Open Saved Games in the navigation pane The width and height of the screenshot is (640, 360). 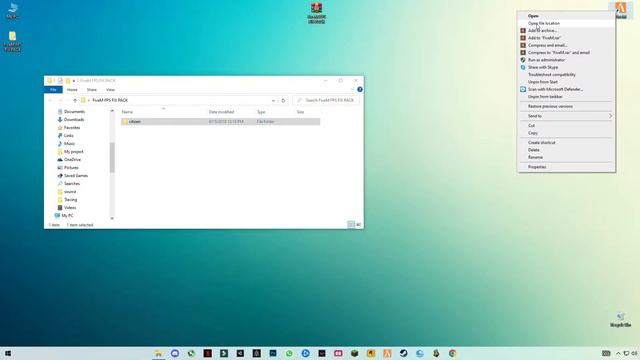pos(73,176)
